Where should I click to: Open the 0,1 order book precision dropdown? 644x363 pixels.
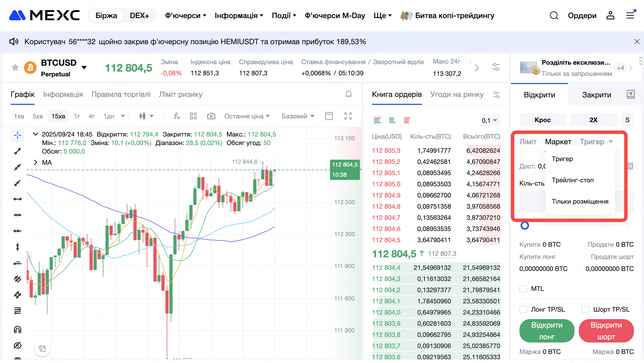click(489, 120)
